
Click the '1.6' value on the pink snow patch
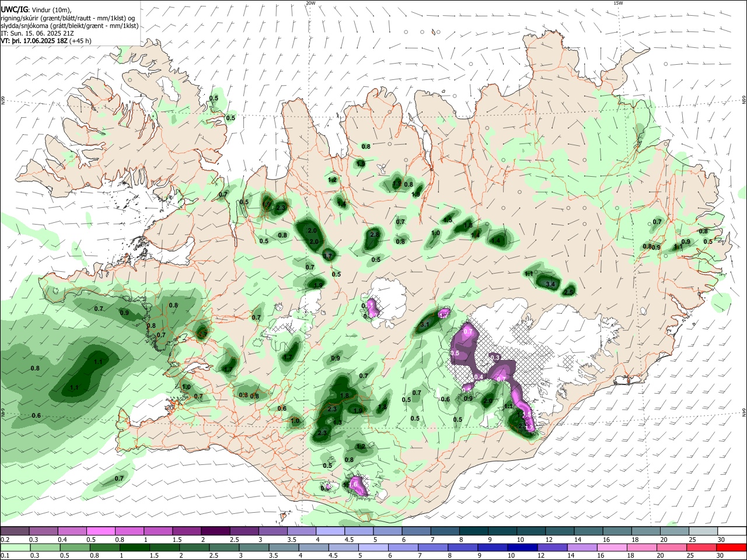[x=352, y=484]
